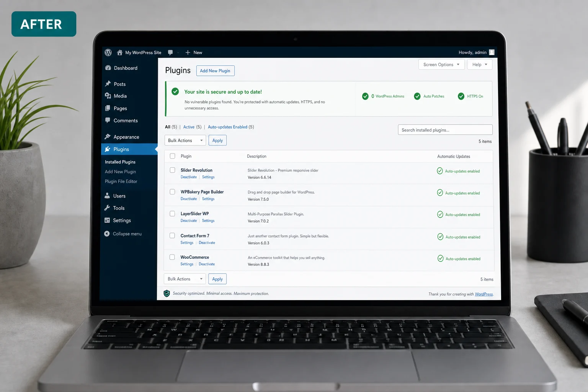The image size is (588, 392).
Task: Click the Collapse menu arrow icon
Action: pyautogui.click(x=107, y=234)
